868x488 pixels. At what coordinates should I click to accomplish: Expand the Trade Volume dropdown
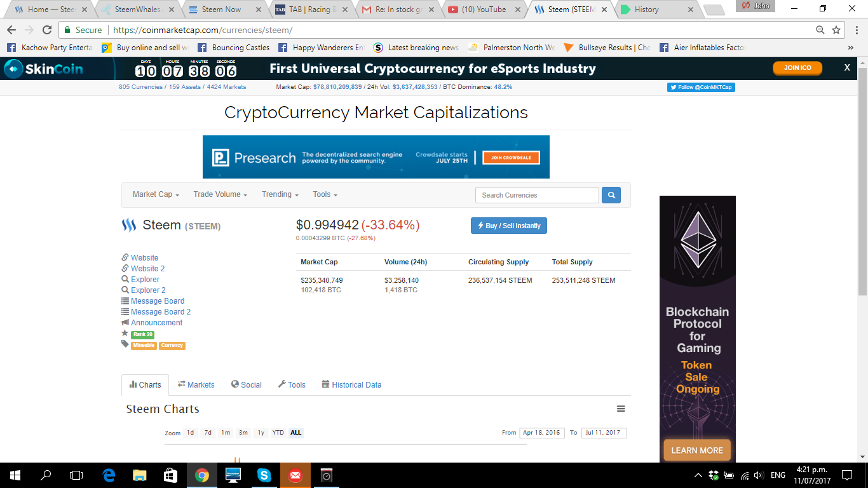220,194
